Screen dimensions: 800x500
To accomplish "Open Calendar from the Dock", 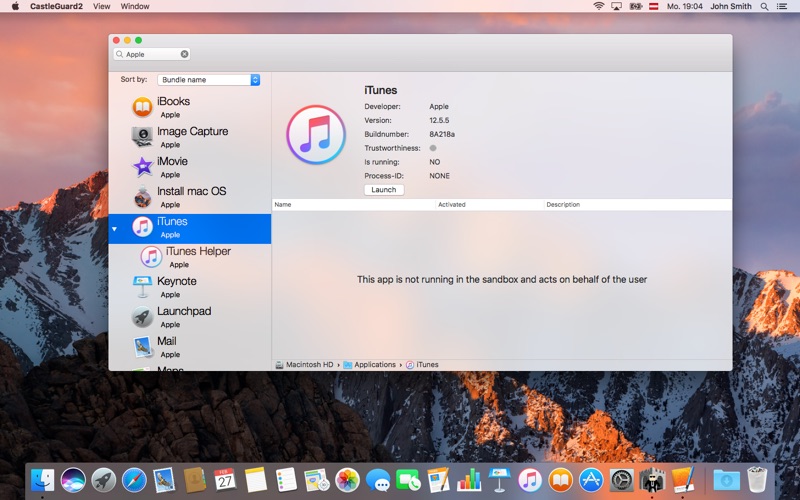I will (x=225, y=480).
